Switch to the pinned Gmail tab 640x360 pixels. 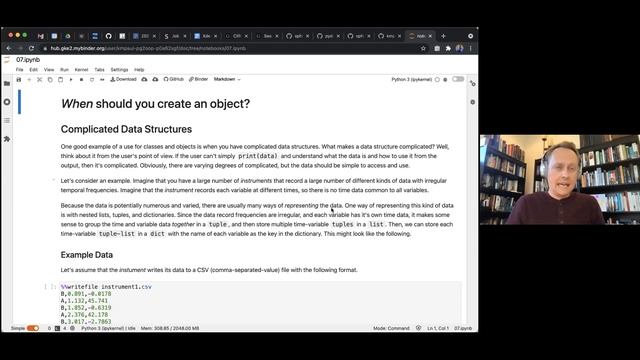(x=40, y=36)
